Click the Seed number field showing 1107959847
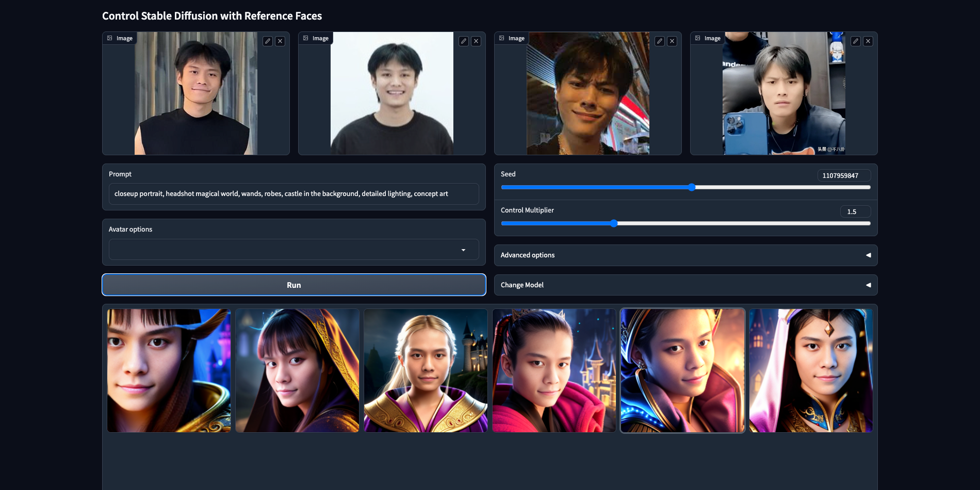980x490 pixels. (x=844, y=175)
